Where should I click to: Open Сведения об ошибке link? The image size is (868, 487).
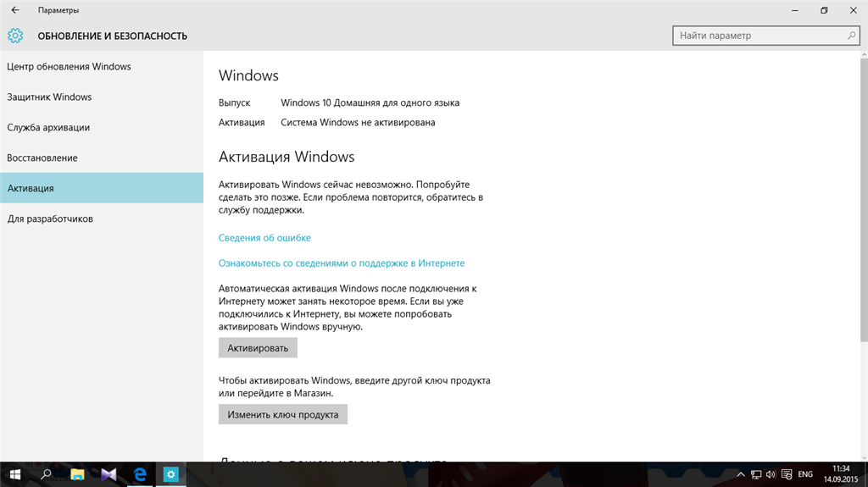point(264,238)
